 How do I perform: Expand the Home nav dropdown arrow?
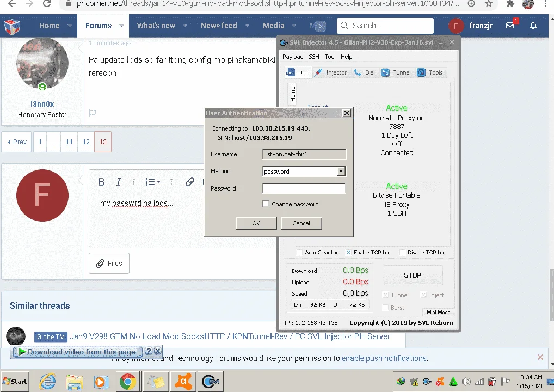click(x=70, y=26)
